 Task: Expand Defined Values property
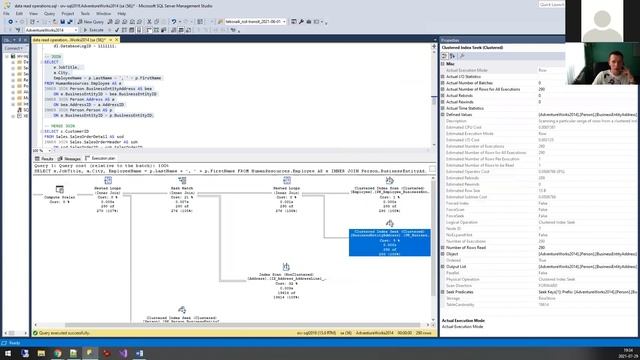tap(443, 115)
